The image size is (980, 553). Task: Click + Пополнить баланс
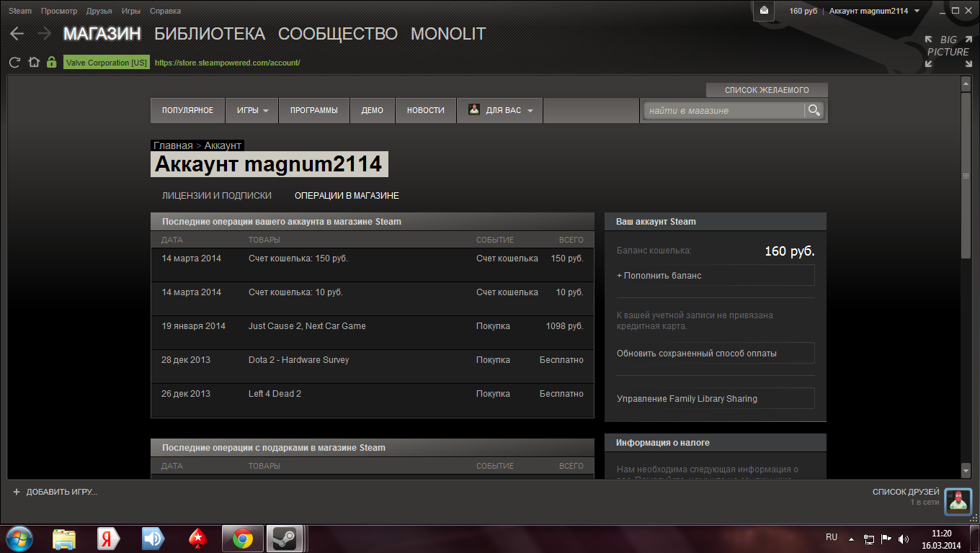[x=716, y=275]
